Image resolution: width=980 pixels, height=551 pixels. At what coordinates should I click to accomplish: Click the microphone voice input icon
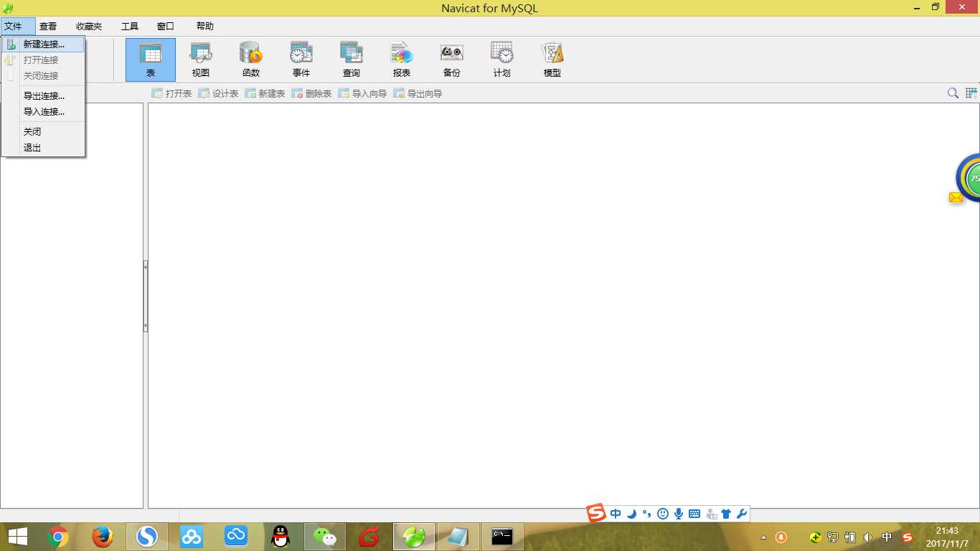coord(679,514)
